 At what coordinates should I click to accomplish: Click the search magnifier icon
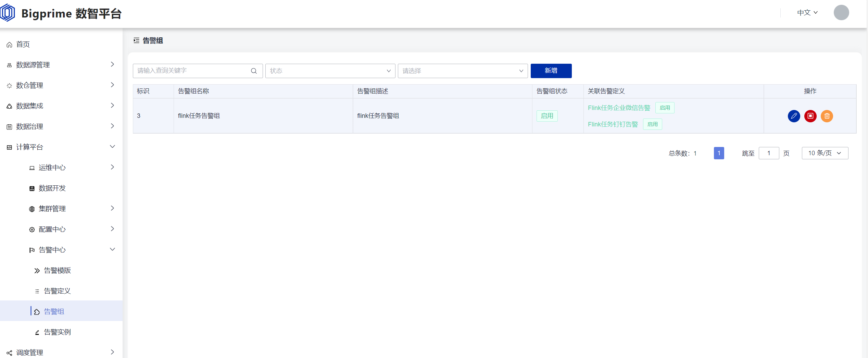(254, 71)
